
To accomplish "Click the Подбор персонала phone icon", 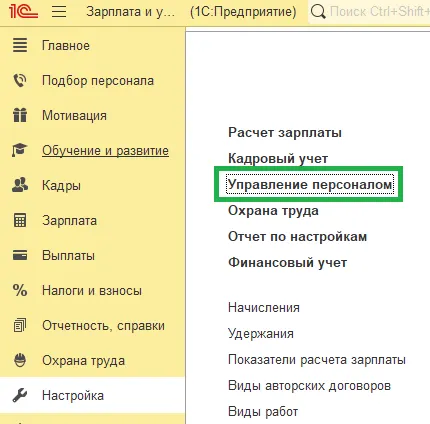I will (20, 81).
